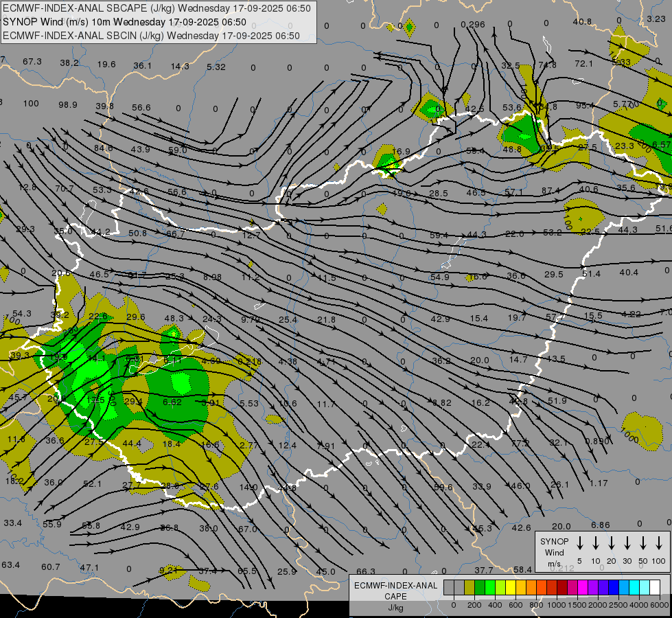The width and height of the screenshot is (672, 618).
Task: Click the 21.8 value on the map
Action: 326,319
